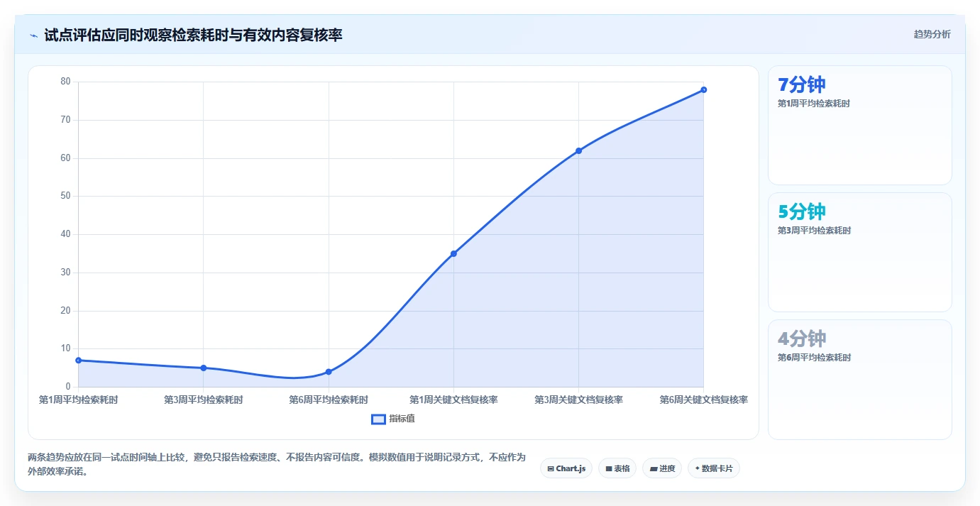980x506 pixels.
Task: Click the 趋势分析 label in header
Action: [x=932, y=35]
